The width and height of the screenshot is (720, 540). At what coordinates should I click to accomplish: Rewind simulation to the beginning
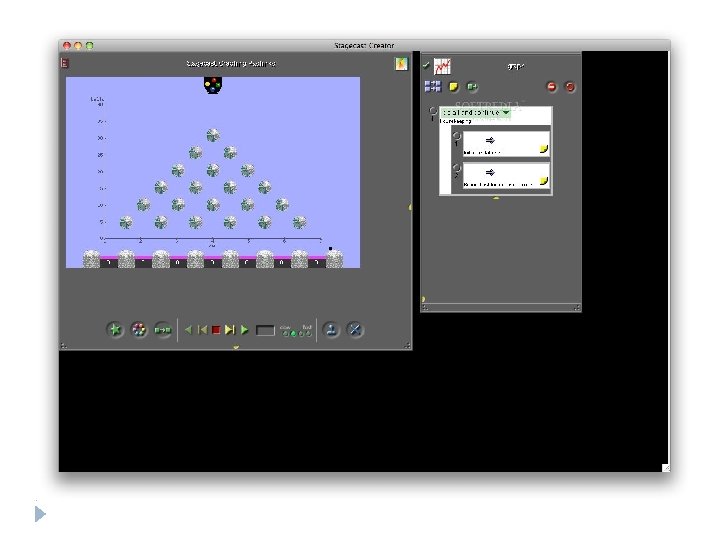tap(202, 330)
